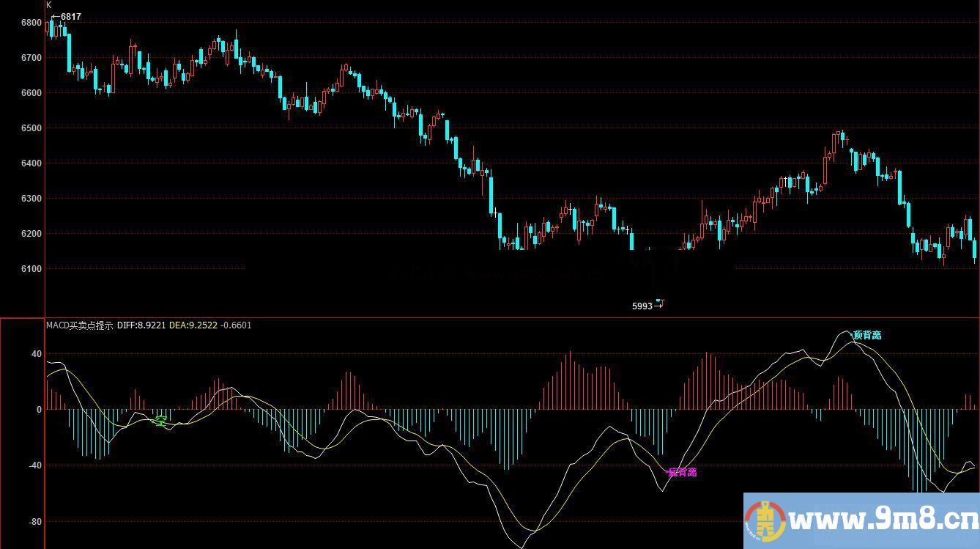The width and height of the screenshot is (980, 549).
Task: Select the 底背离 bottom divergence marker
Action: (x=684, y=471)
